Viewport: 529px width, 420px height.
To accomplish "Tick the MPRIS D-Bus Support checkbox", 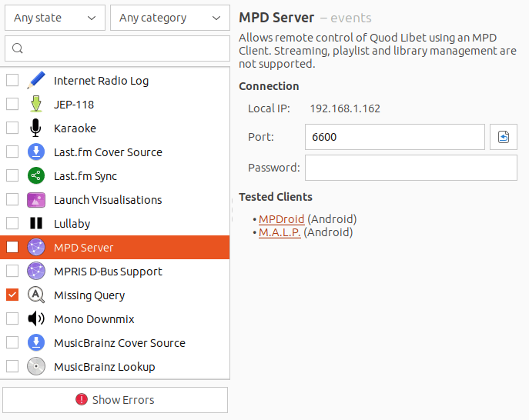I will point(12,271).
